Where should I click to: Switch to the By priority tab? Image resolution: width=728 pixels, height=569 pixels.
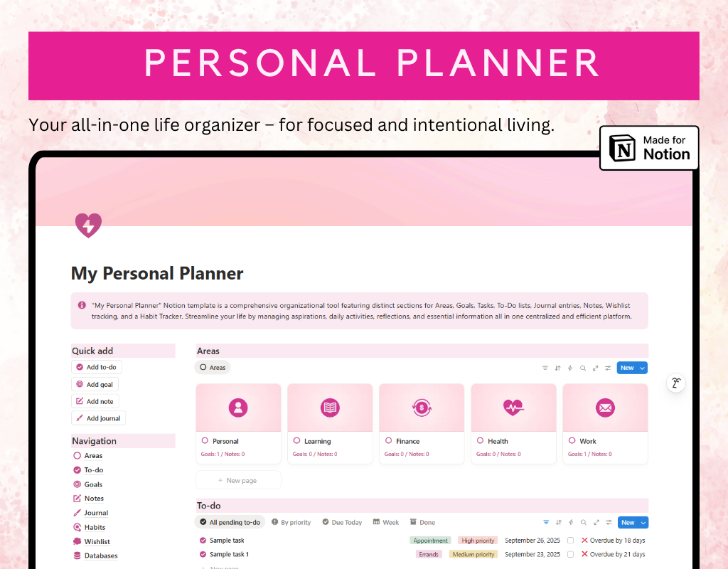pos(291,522)
